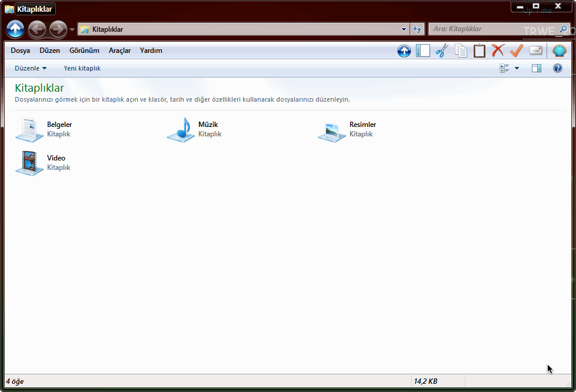This screenshot has width=576, height=392.
Task: Expand the address bar dropdown arrow
Action: point(404,29)
